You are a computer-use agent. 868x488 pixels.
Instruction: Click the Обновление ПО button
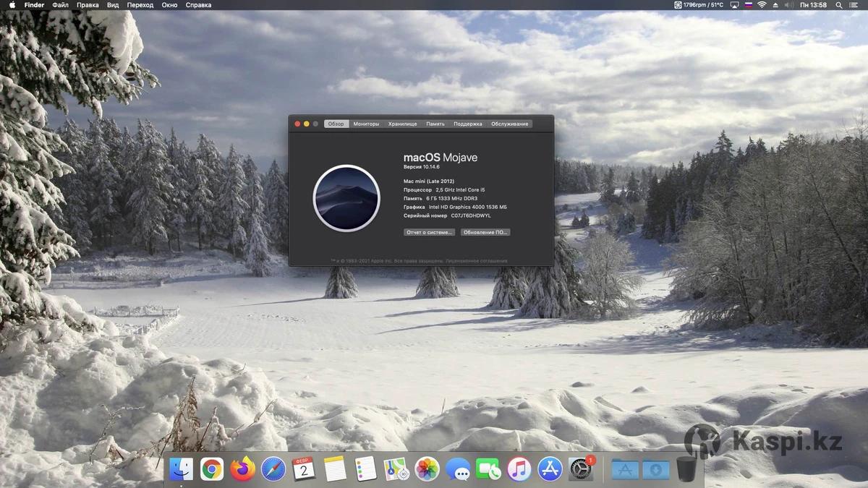click(x=485, y=232)
